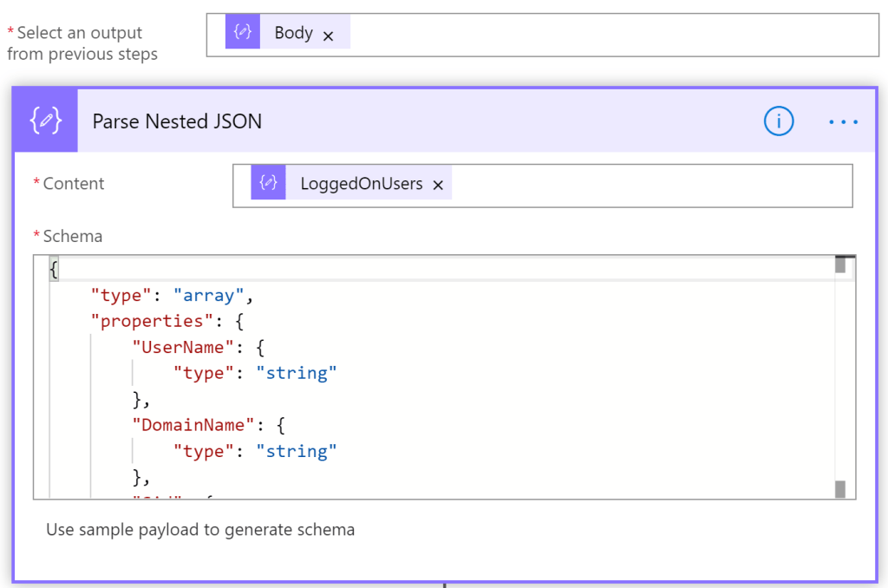888x588 pixels.
Task: Remove the LoggedOnUsers token from Content
Action: click(438, 185)
